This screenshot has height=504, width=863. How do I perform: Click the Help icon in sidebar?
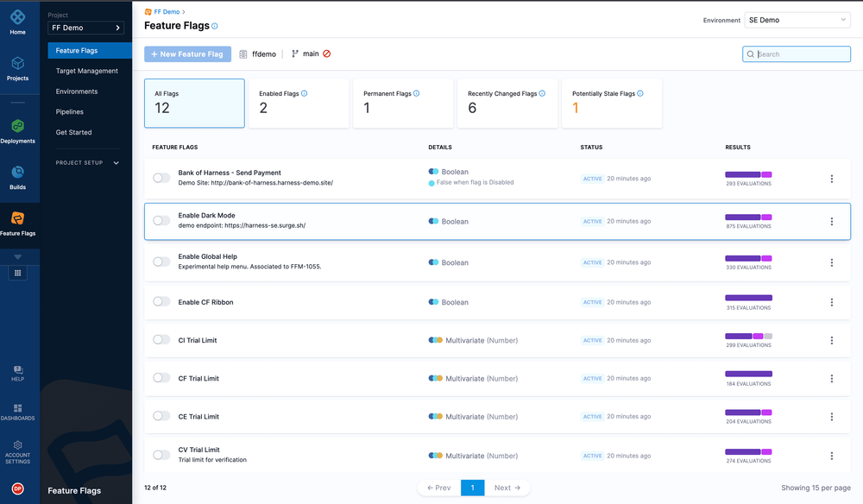(17, 369)
